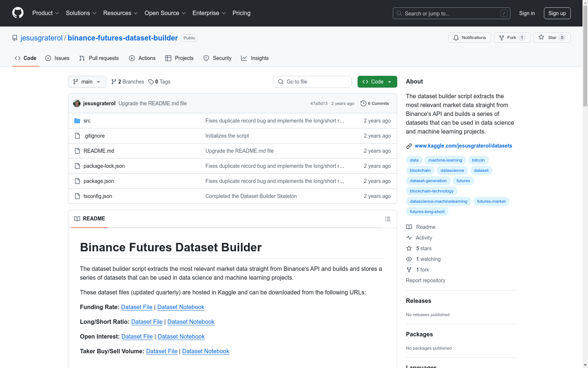Click the GitHub logo icon
This screenshot has width=588, height=368.
[18, 13]
